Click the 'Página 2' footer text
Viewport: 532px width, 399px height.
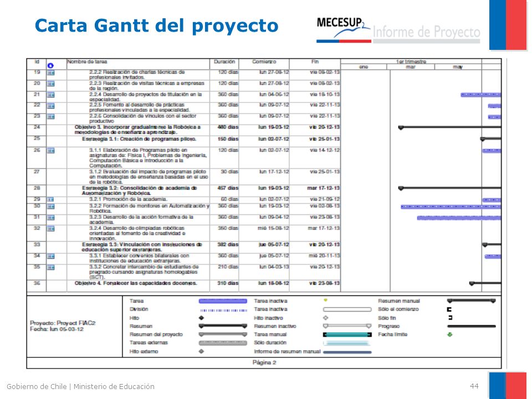(x=264, y=362)
